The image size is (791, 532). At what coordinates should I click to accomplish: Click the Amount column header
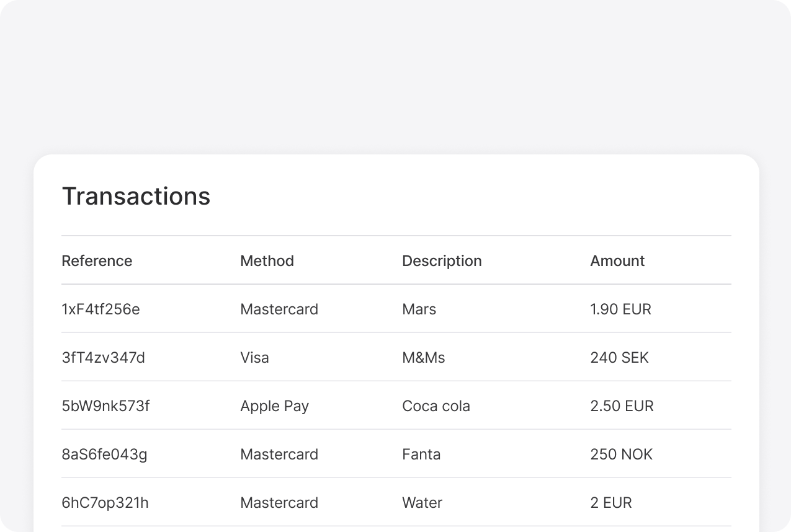pyautogui.click(x=617, y=261)
